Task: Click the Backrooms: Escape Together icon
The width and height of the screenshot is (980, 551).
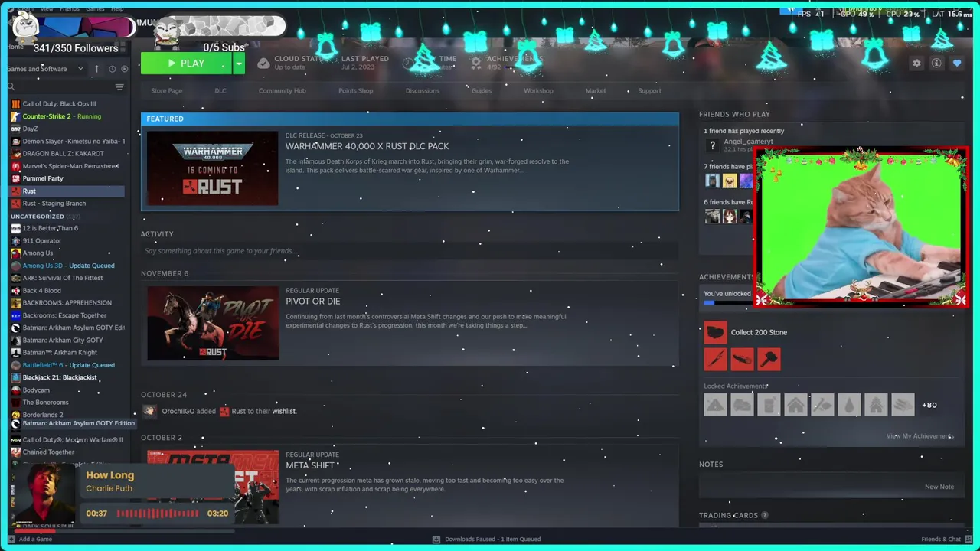Action: coord(15,315)
